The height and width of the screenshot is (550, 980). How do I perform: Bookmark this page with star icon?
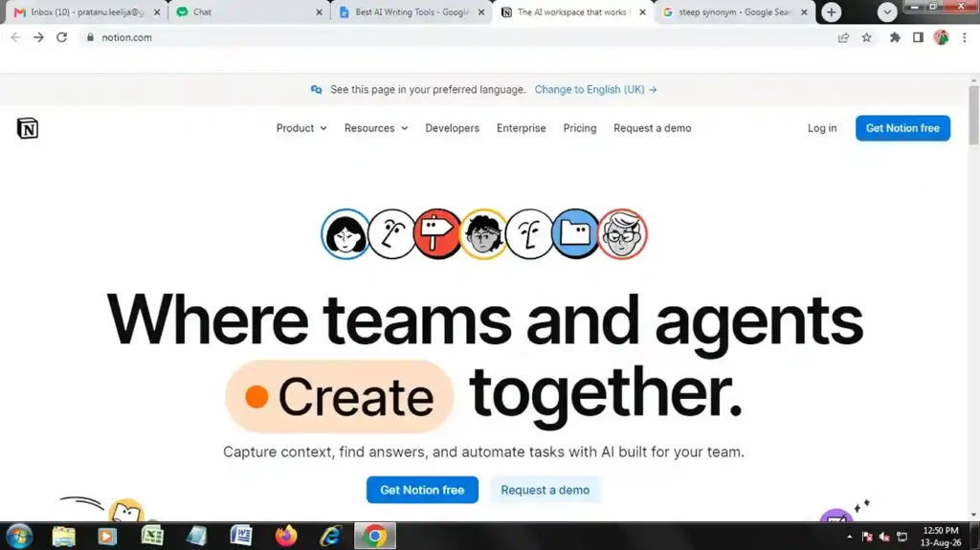pyautogui.click(x=866, y=37)
